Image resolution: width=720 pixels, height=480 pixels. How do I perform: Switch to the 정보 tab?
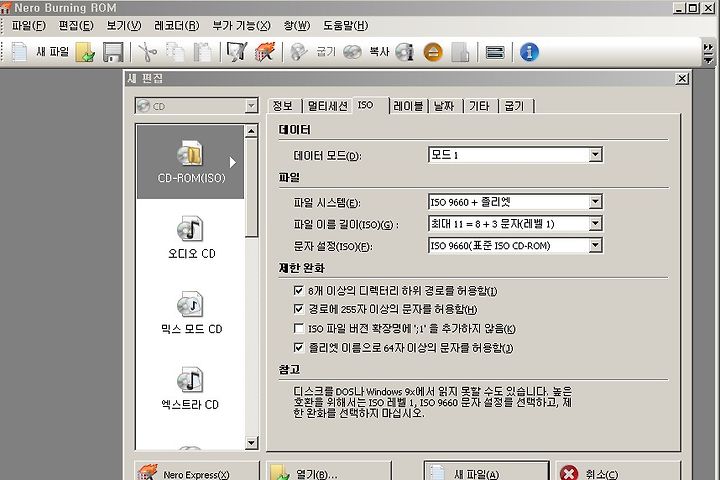[283, 106]
